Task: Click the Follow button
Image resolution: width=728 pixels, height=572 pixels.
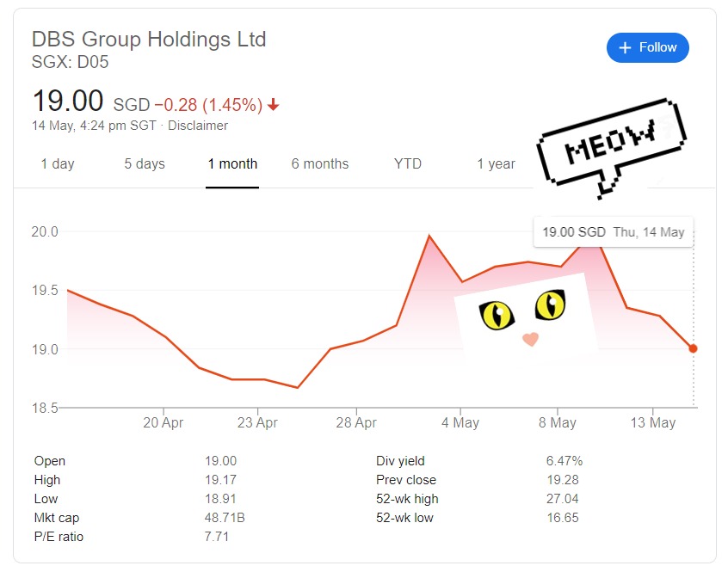Action: click(647, 47)
